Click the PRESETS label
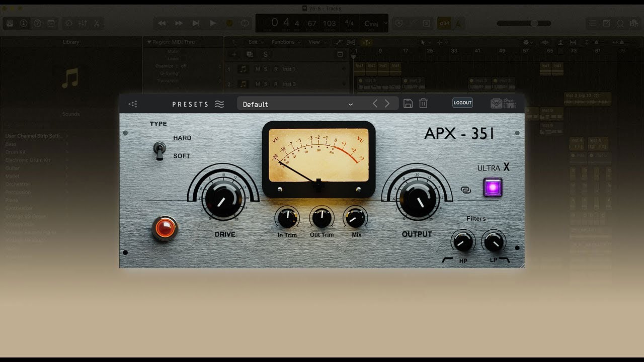The width and height of the screenshot is (644, 362). pyautogui.click(x=190, y=104)
